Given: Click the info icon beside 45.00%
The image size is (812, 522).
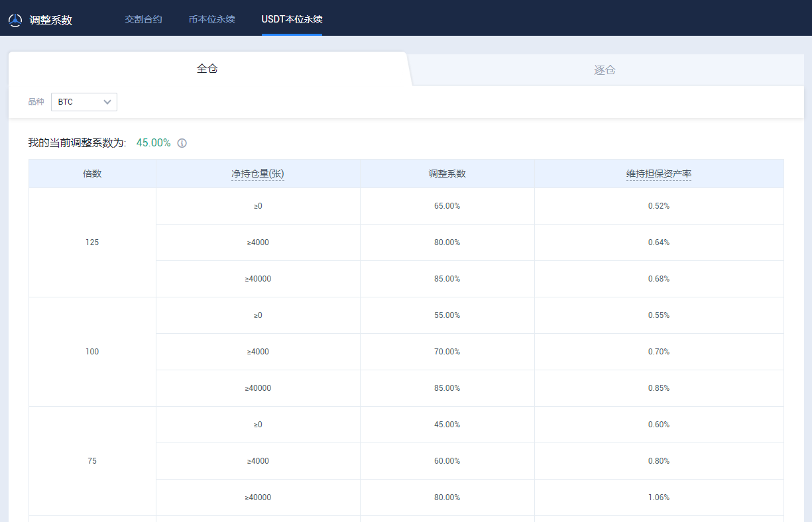Looking at the screenshot, I should coord(182,143).
